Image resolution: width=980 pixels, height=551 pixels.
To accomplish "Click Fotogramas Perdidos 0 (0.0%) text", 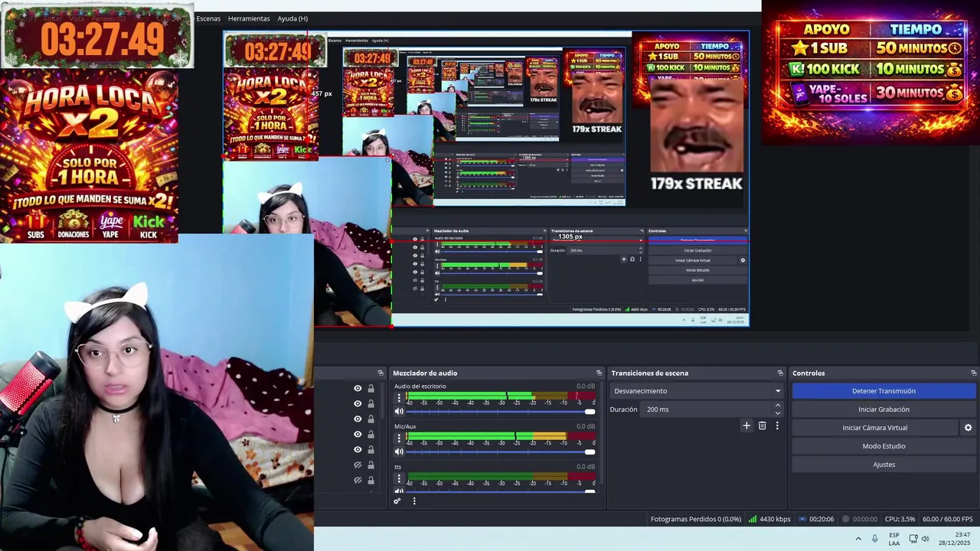I will pos(695,519).
